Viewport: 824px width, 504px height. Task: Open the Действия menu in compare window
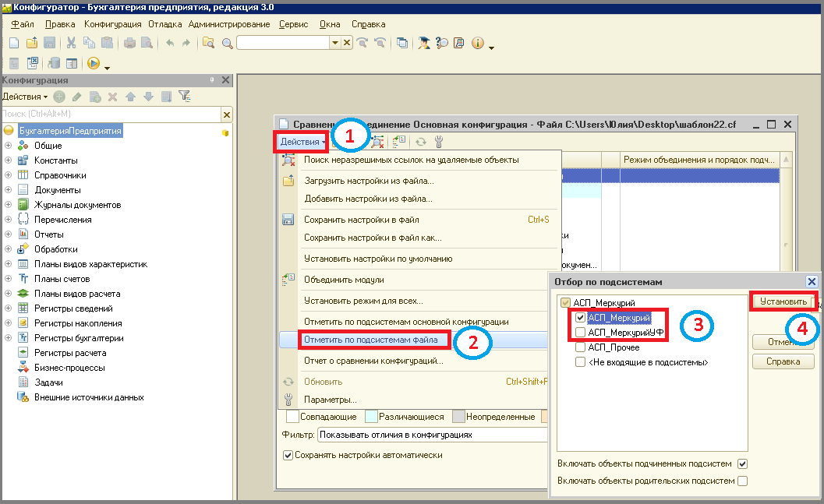pyautogui.click(x=302, y=142)
